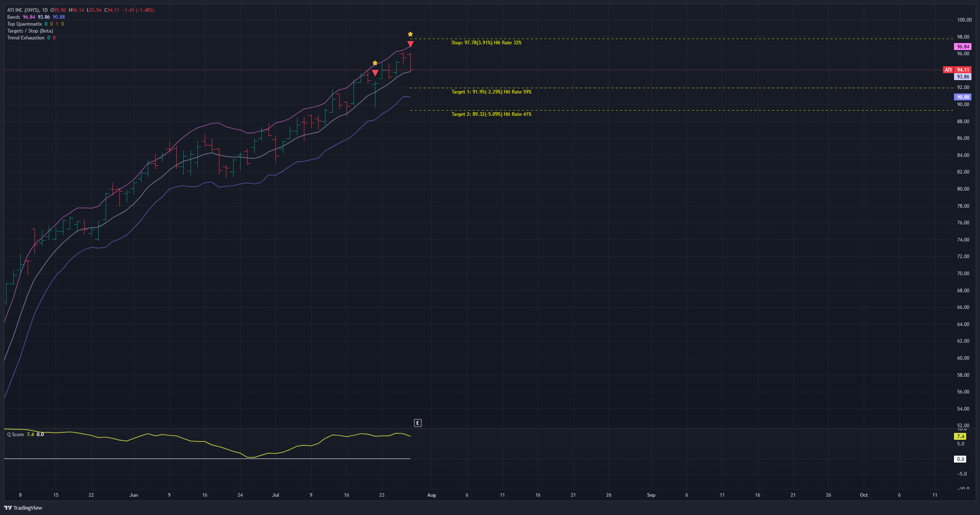Select the Bands indicator legend

(13, 17)
